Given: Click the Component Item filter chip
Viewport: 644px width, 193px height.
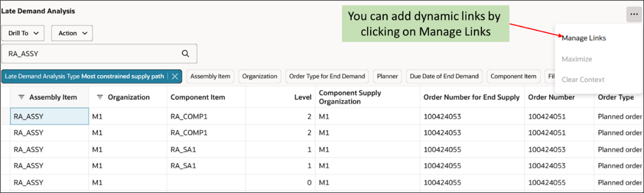Looking at the screenshot, I should point(513,77).
